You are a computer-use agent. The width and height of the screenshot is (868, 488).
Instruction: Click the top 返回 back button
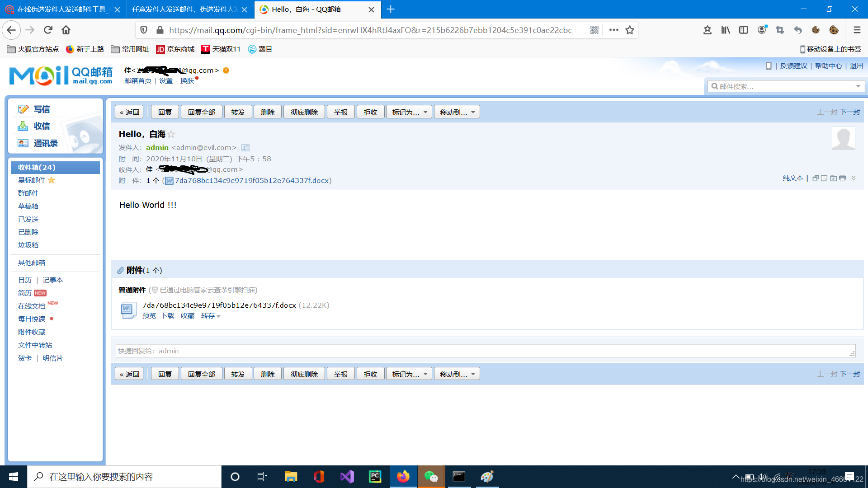(129, 112)
